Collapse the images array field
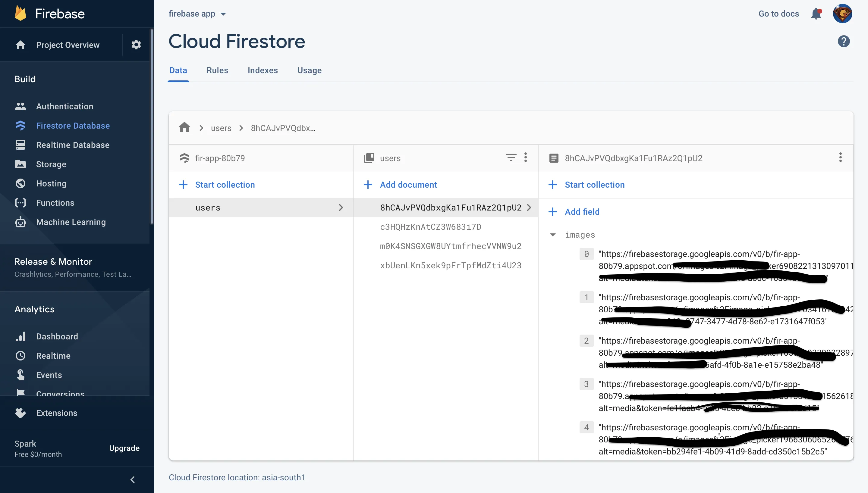 (552, 235)
